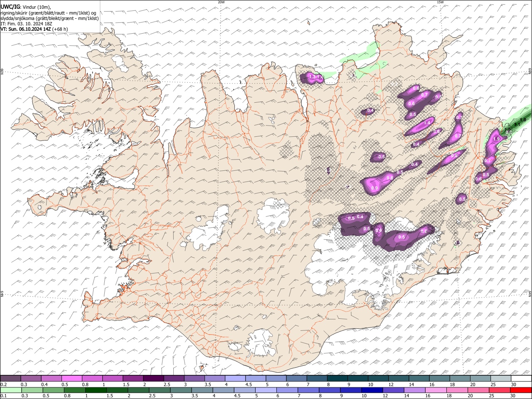
Task: Click the navy blue 10–12 rain legend swatch
Action: point(372,390)
